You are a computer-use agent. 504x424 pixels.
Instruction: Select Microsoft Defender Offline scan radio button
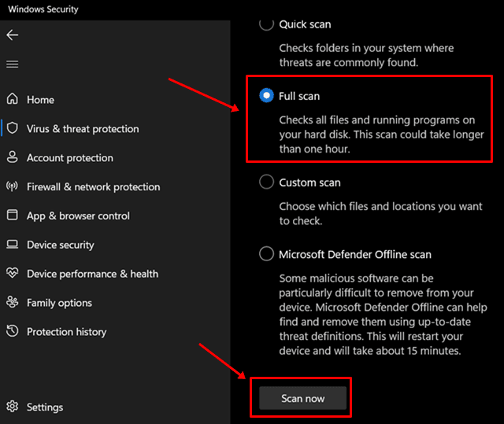coord(267,254)
